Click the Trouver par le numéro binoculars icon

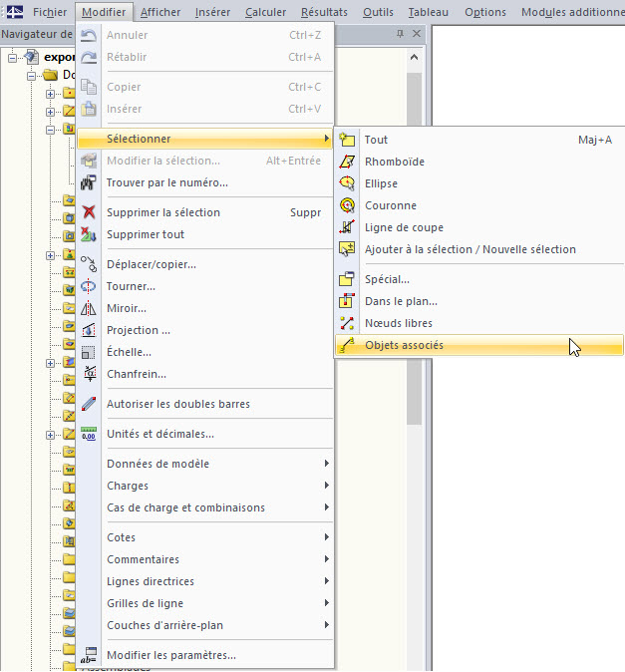click(x=89, y=182)
